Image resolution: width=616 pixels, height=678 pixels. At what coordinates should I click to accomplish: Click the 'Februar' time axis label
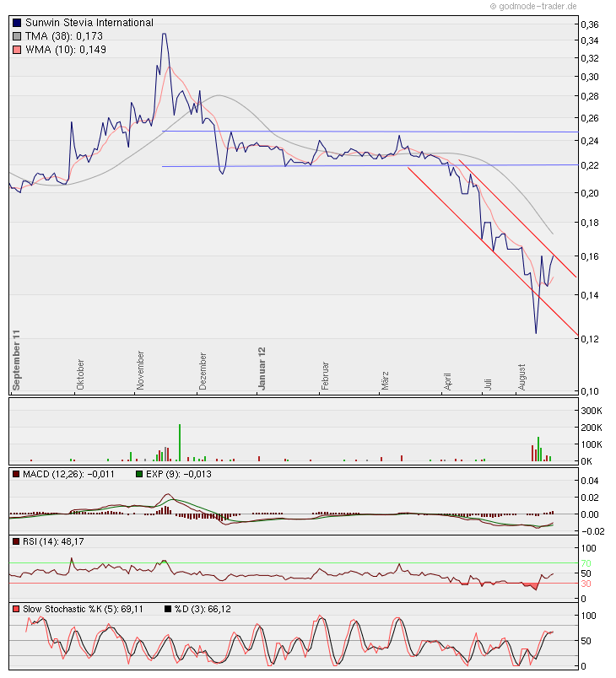coord(325,376)
